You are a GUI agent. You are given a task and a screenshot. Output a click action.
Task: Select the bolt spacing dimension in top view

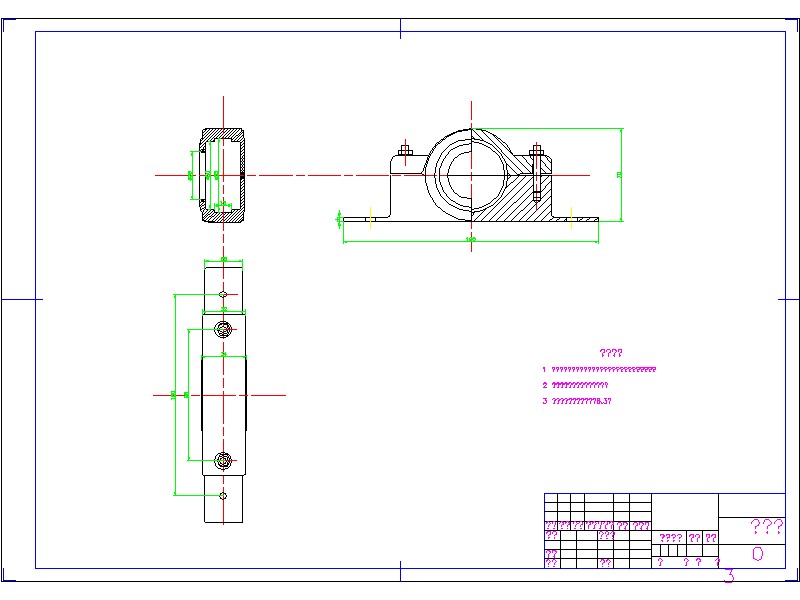188,395
